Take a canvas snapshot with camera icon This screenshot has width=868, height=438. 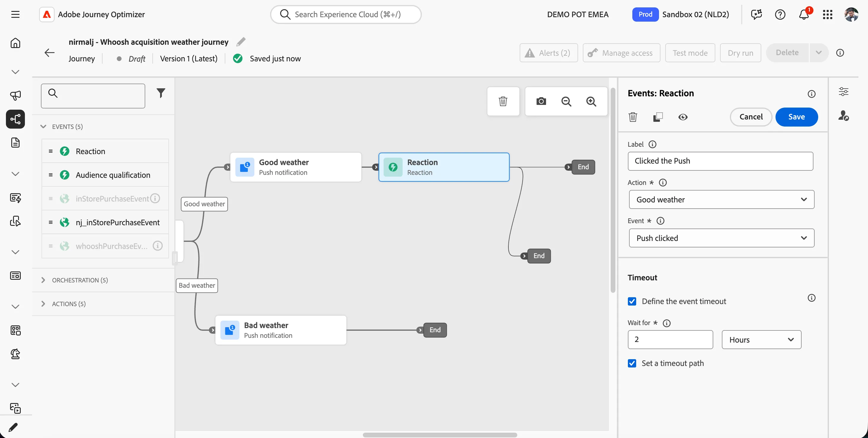coord(541,101)
